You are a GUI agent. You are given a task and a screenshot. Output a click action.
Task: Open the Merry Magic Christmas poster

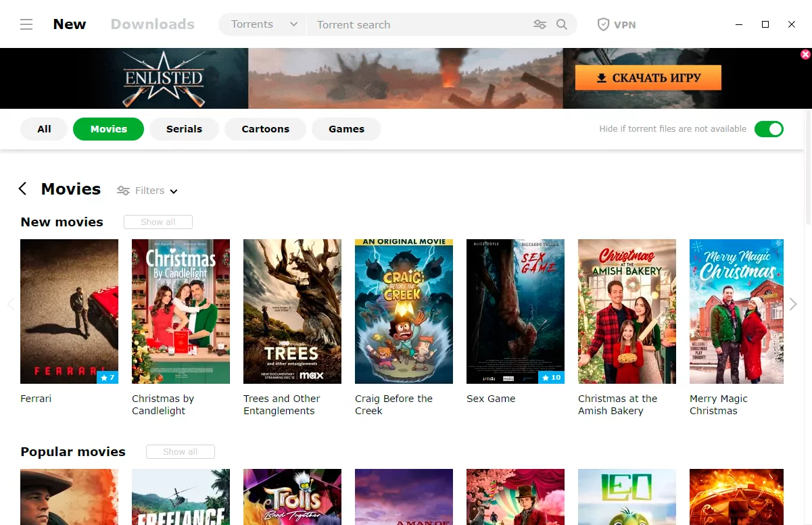click(736, 311)
